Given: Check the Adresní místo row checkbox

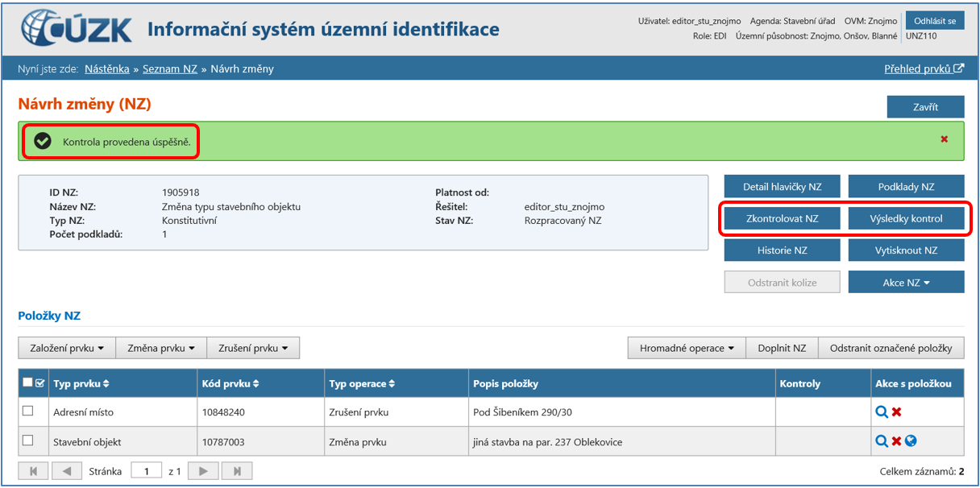Looking at the screenshot, I should pos(28,411).
